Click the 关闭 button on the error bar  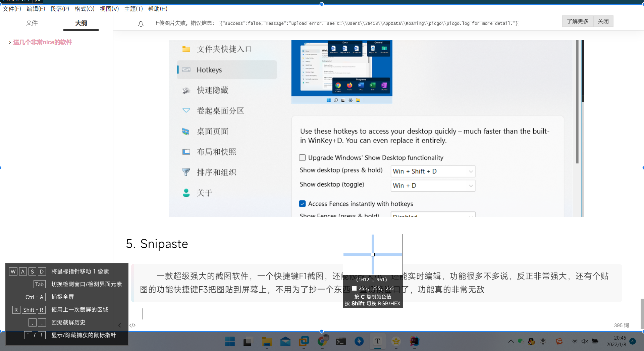[603, 21]
